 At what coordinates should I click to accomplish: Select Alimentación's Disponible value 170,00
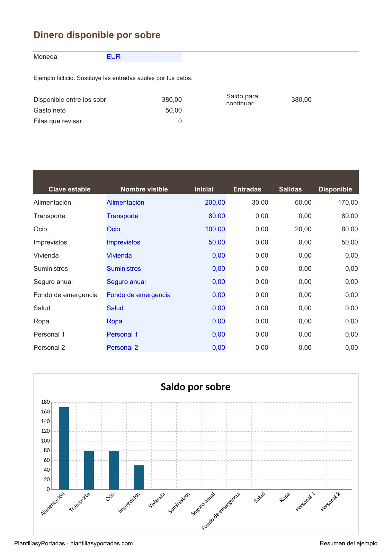point(348,203)
